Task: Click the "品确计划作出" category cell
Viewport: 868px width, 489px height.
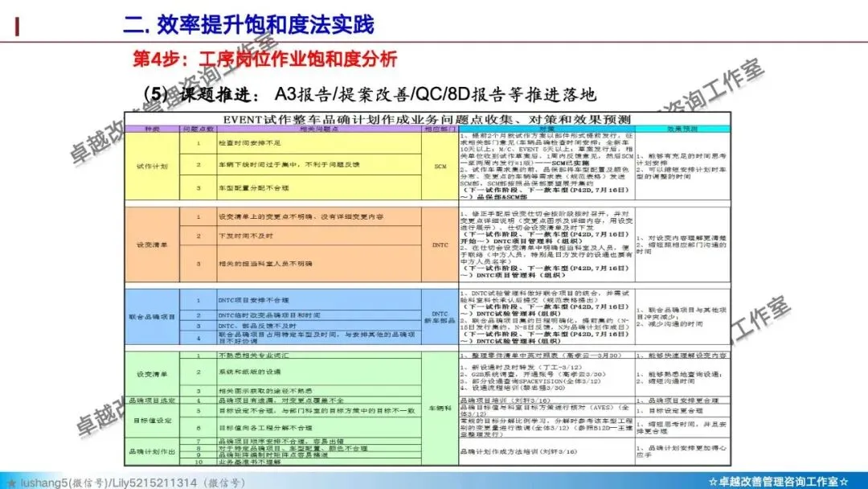Action: (152, 451)
